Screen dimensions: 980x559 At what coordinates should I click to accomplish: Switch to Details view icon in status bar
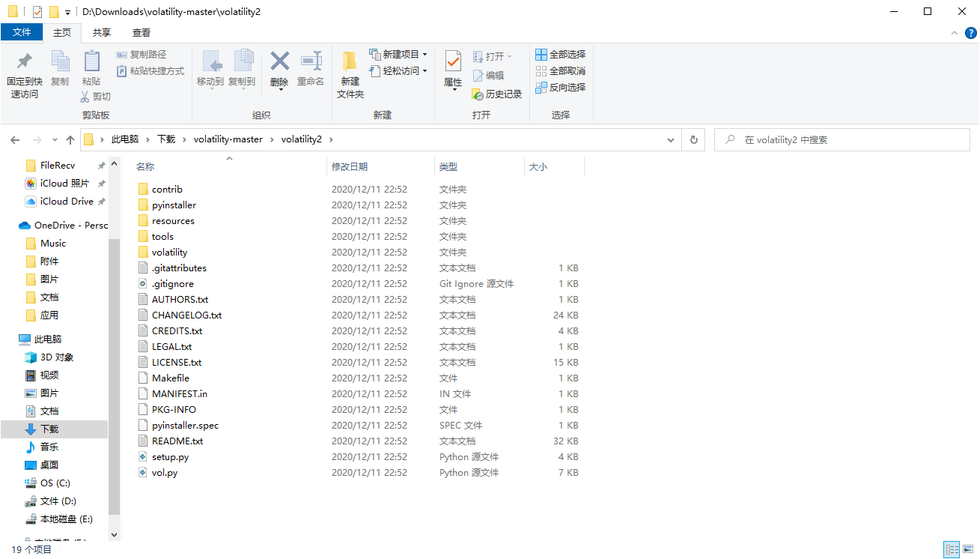tap(952, 549)
